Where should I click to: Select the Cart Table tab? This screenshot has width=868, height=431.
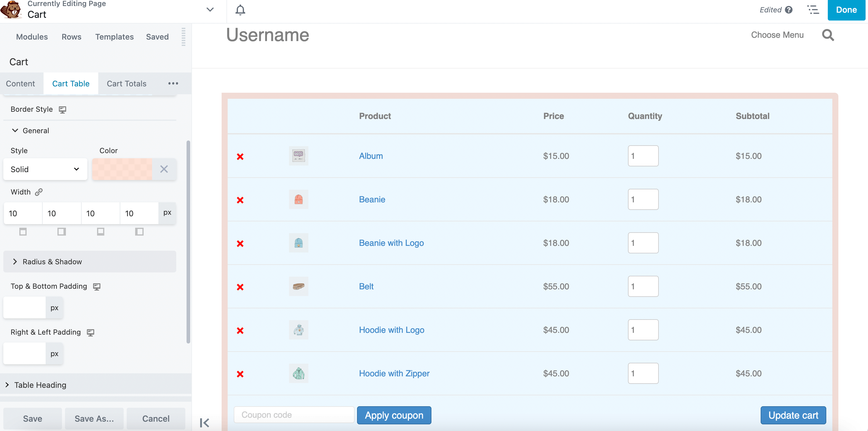[70, 84]
